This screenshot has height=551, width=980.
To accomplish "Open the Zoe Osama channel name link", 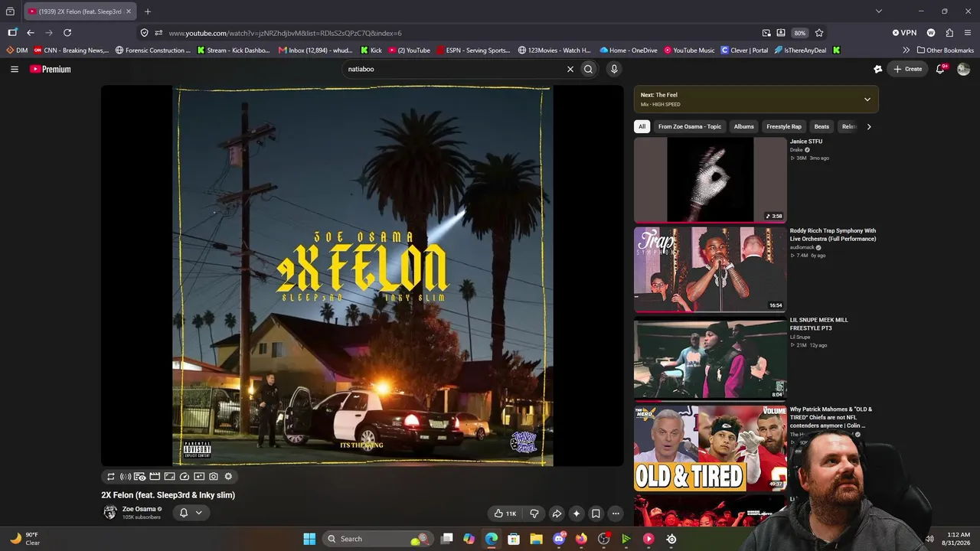I will (x=139, y=509).
